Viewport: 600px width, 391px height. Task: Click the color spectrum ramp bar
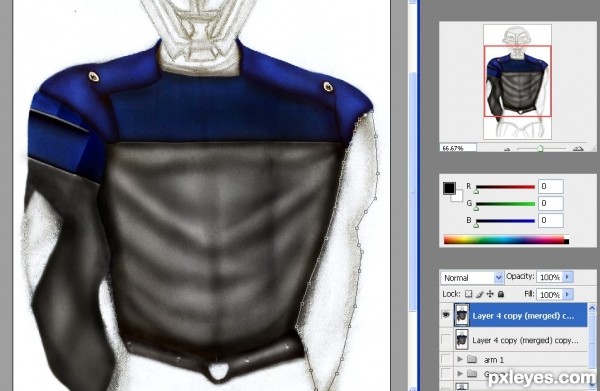[x=506, y=240]
